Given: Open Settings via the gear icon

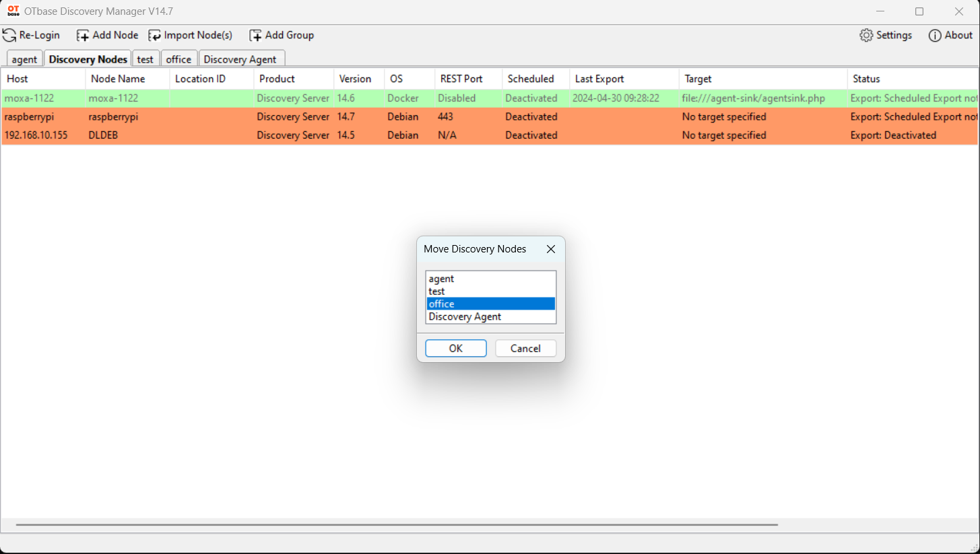Looking at the screenshot, I should (x=866, y=35).
